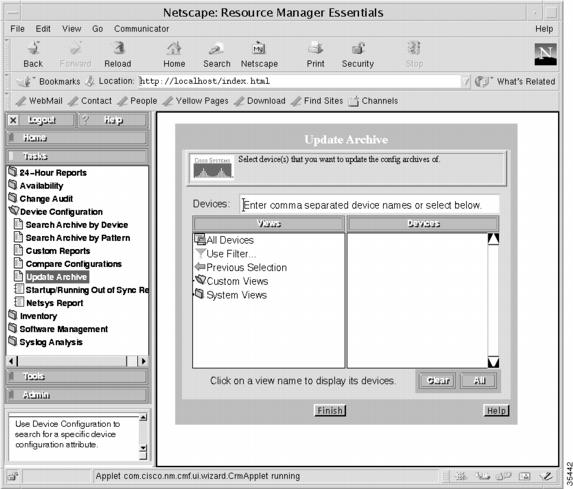The image size is (573, 489).
Task: Open the Help menu in menu bar
Action: point(544,29)
